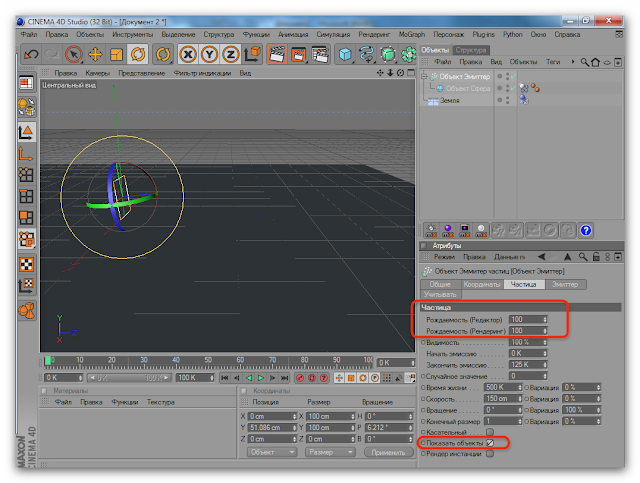Open the spline tools icon
Image resolution: width=640 pixels, height=483 pixels.
[x=367, y=54]
